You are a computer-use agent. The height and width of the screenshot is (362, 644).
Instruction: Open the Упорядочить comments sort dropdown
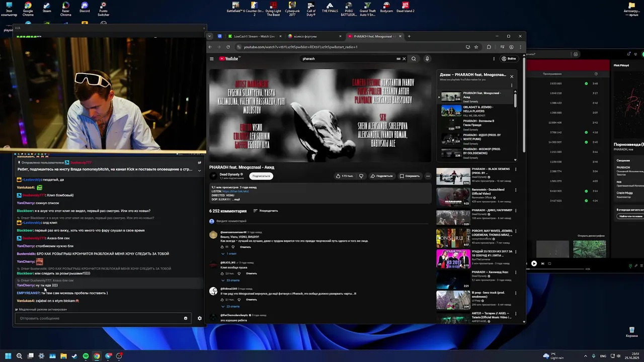tap(266, 211)
